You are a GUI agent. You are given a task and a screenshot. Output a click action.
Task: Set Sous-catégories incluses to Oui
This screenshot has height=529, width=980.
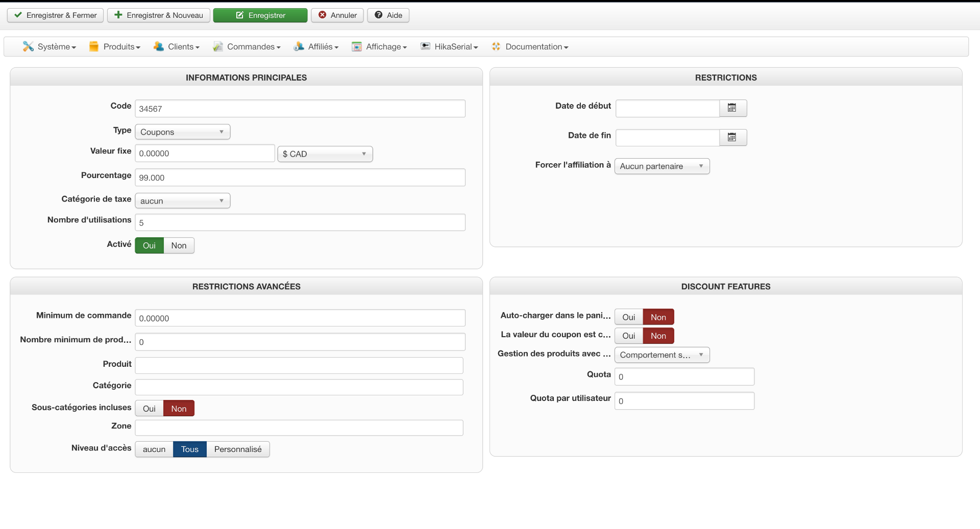tap(149, 409)
